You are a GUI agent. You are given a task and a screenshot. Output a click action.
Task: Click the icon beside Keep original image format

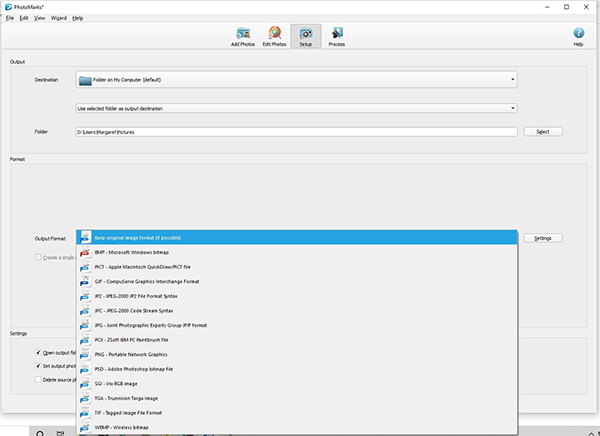pos(85,237)
